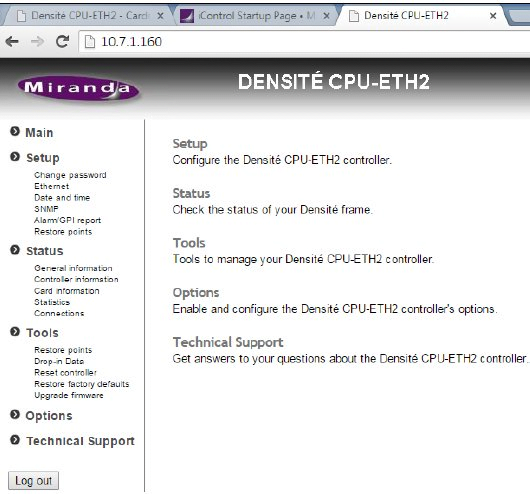Open Status in the sidebar
This screenshot has height=494, width=530.
pyautogui.click(x=45, y=251)
